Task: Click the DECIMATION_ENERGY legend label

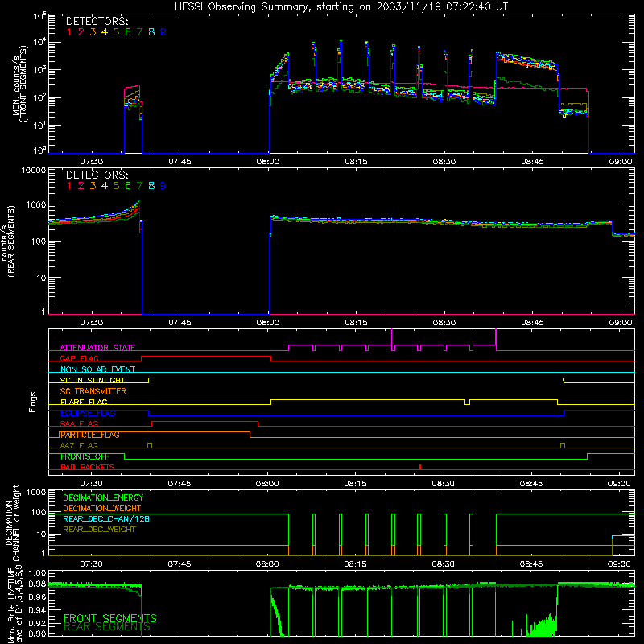Action: (103, 497)
